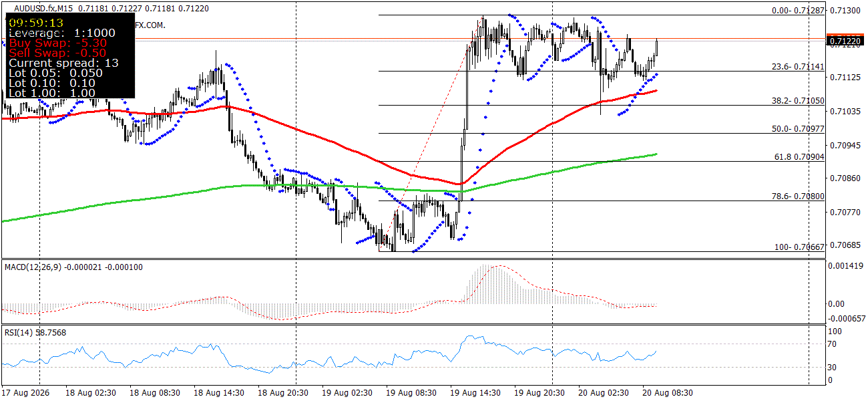Click the Fibonacci 38.2- 0.71050 level label
868x401 pixels.
point(798,100)
